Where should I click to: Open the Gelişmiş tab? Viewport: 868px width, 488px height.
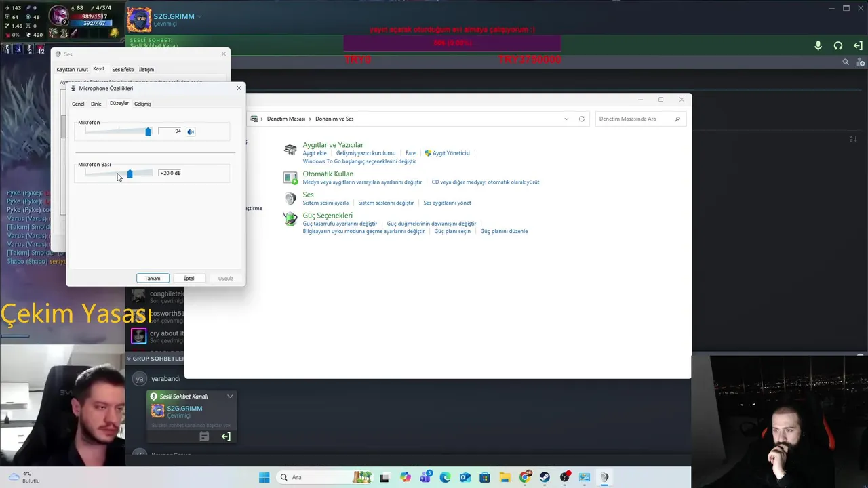(142, 104)
